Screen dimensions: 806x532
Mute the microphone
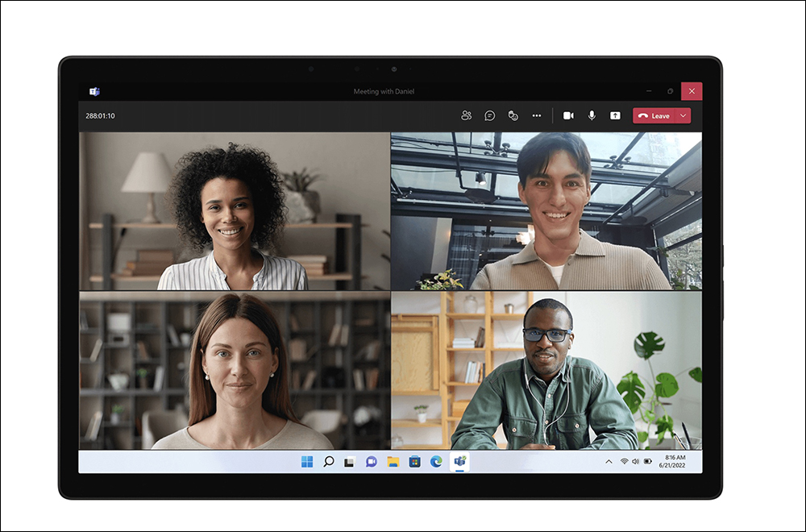coord(592,115)
